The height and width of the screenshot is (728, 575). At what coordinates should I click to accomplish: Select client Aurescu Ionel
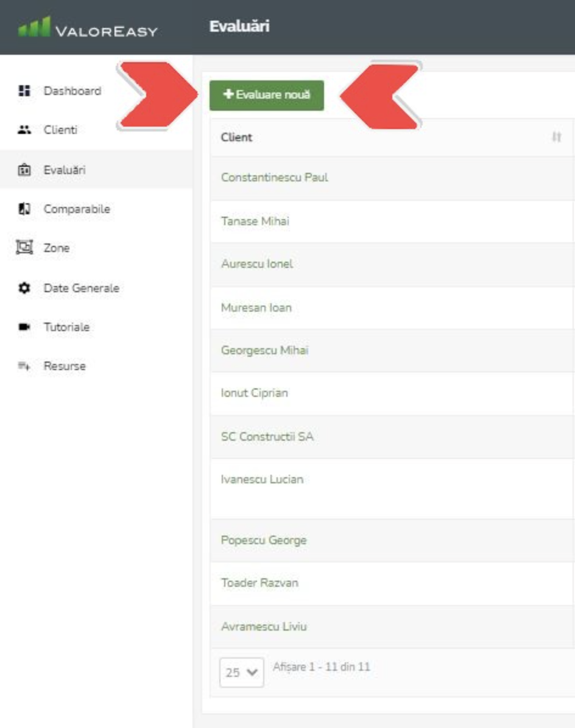(x=256, y=264)
